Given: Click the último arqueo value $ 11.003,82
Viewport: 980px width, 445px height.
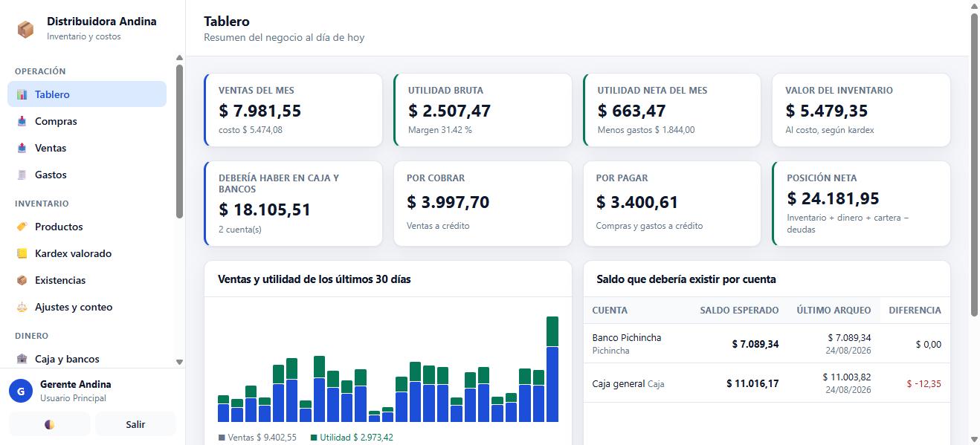Looking at the screenshot, I should 847,377.
